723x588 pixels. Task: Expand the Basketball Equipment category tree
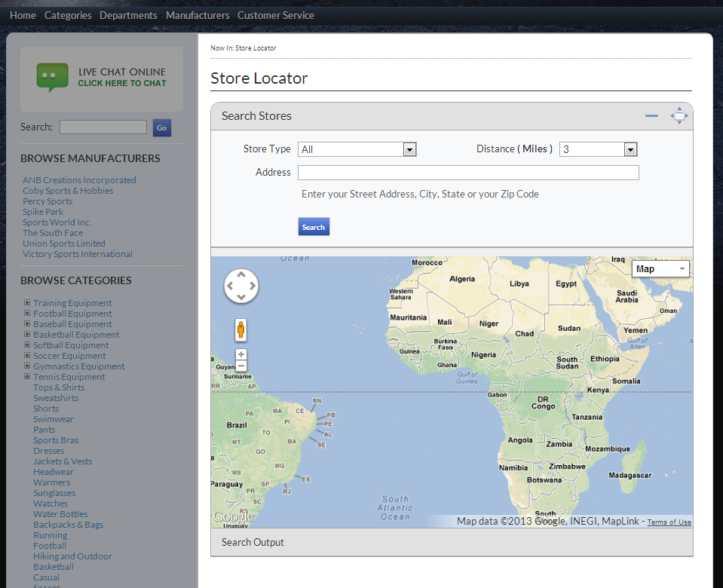(27, 335)
